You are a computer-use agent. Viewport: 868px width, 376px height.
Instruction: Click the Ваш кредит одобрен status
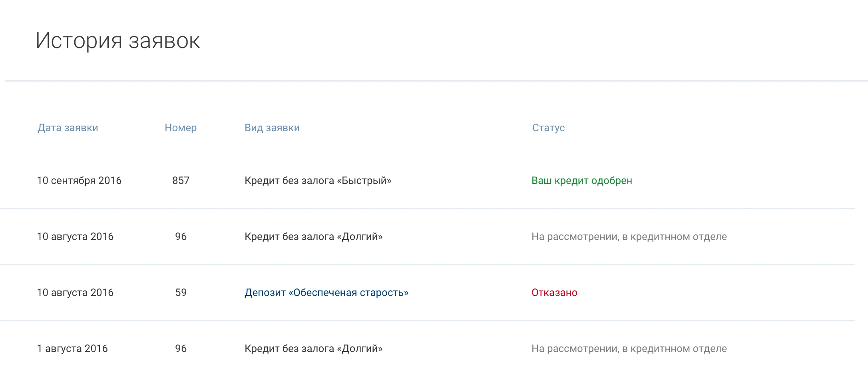point(581,181)
